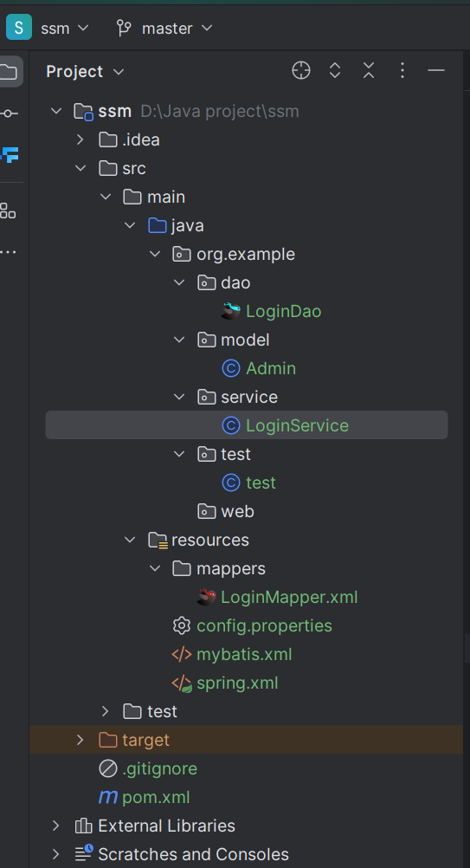This screenshot has height=868, width=470.
Task: Hide the Project panel with minimize dash
Action: coord(436,71)
